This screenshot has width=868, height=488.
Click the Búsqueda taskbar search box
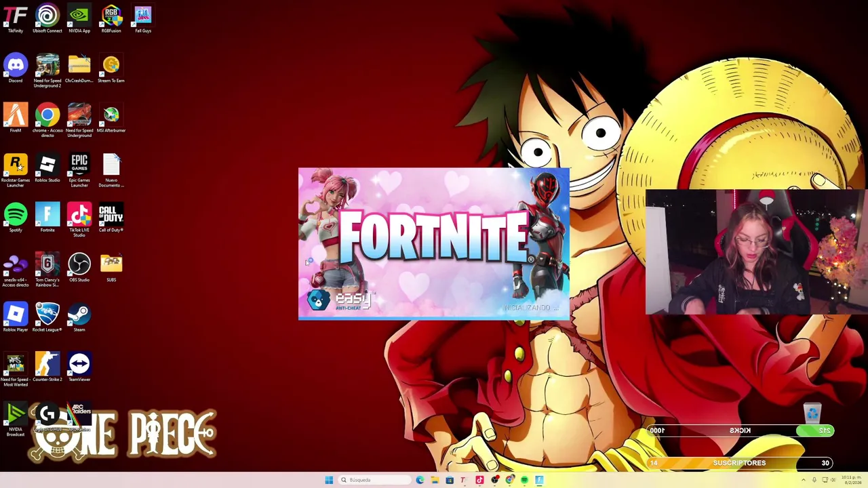pyautogui.click(x=374, y=480)
